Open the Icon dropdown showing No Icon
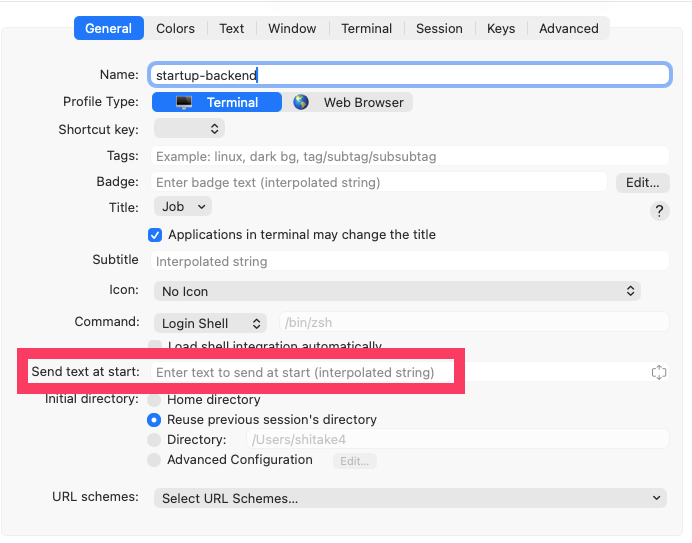Image resolution: width=692 pixels, height=543 pixels. 397,291
